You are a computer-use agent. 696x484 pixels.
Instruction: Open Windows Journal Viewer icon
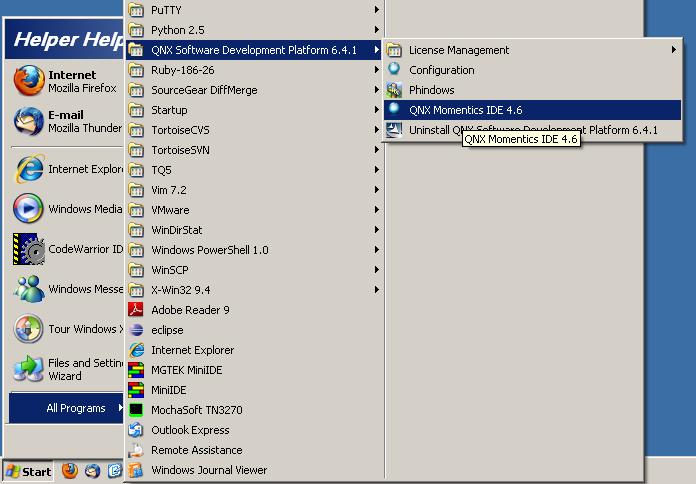[136, 470]
